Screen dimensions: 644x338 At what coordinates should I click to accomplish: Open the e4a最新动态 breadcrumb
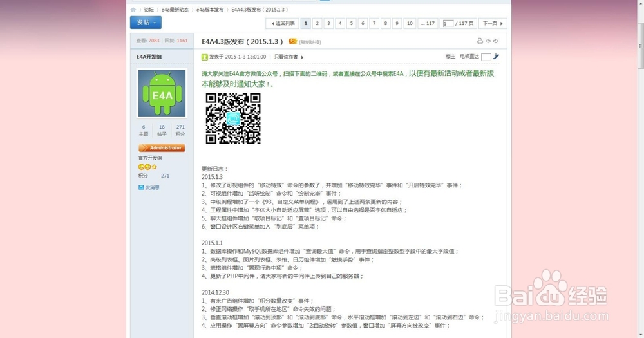click(x=175, y=10)
